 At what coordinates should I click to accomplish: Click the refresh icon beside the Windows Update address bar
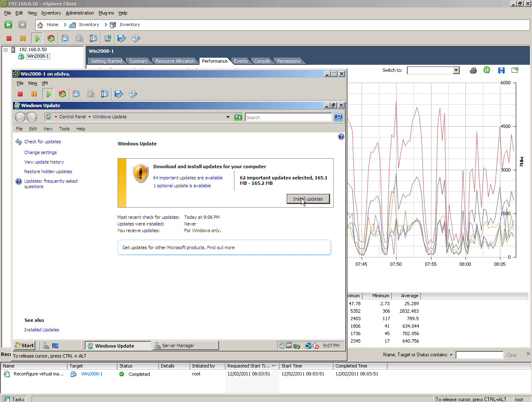(x=238, y=117)
